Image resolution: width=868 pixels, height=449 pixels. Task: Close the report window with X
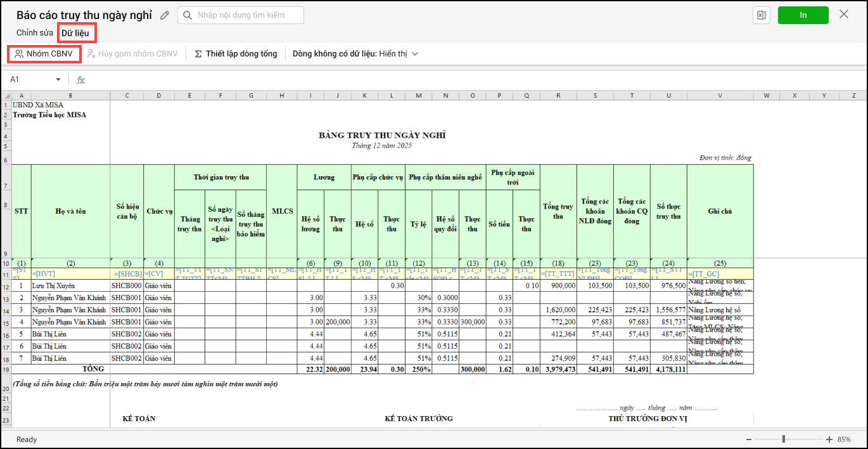point(844,15)
